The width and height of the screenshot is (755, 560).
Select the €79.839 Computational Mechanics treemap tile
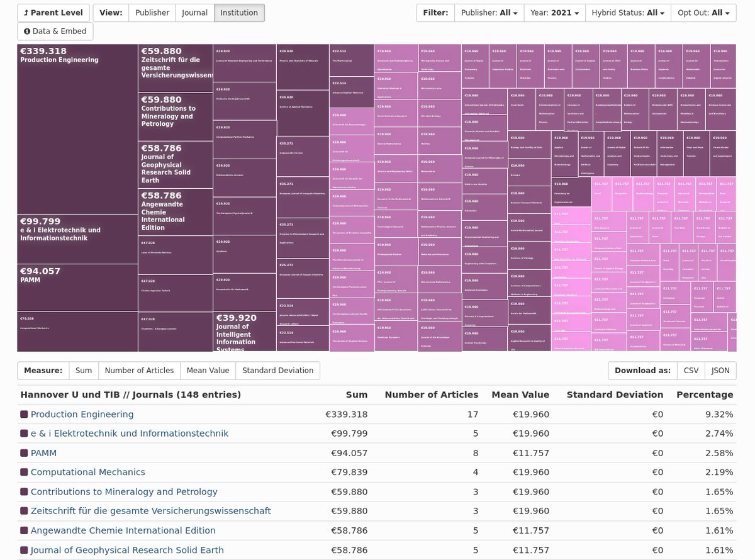pos(77,331)
